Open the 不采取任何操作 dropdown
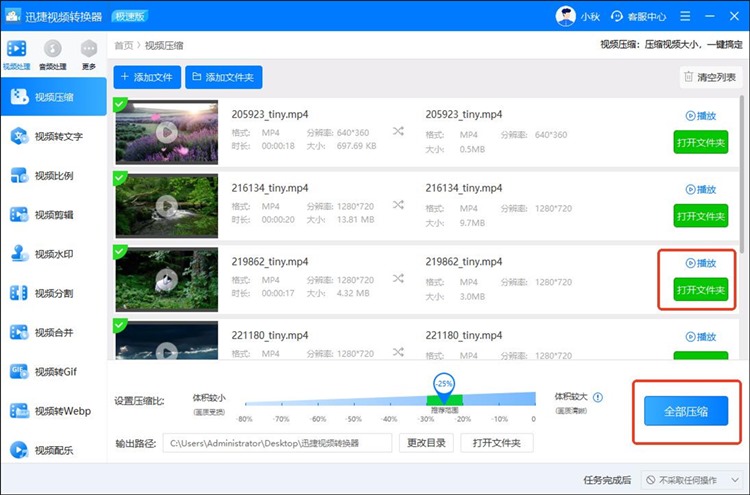This screenshot has width=750, height=495. tap(691, 480)
